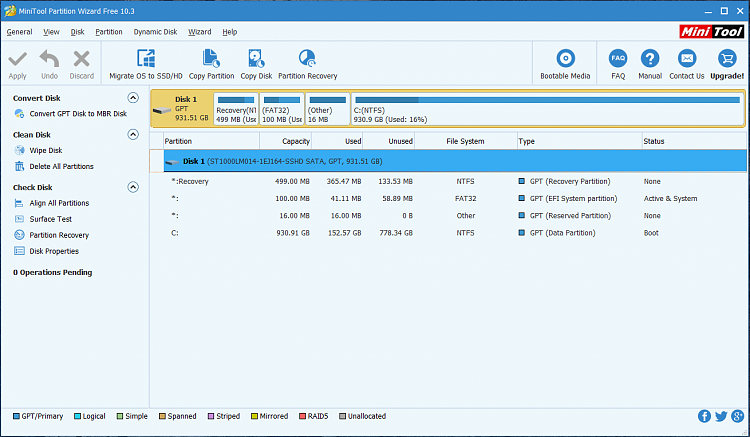Click the Status column header
The height and width of the screenshot is (437, 750).
(x=694, y=142)
